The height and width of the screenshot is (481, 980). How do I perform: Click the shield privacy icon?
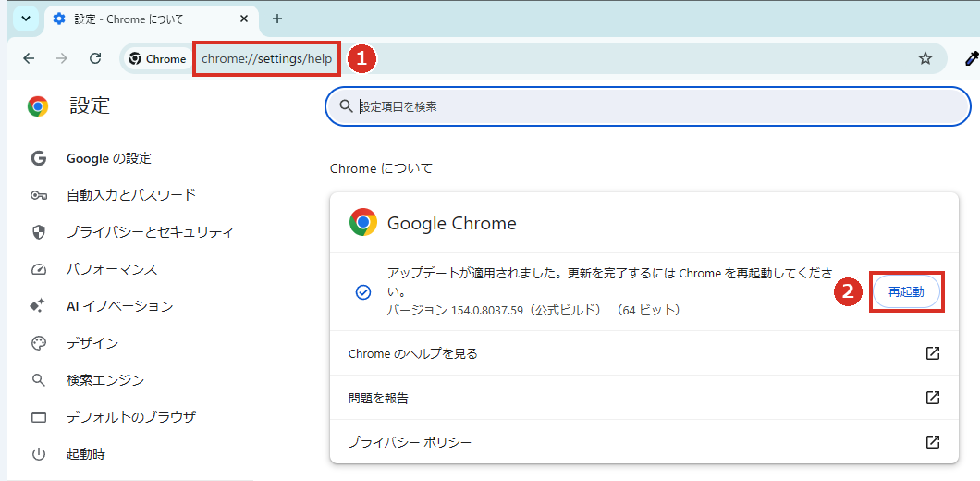coord(38,233)
